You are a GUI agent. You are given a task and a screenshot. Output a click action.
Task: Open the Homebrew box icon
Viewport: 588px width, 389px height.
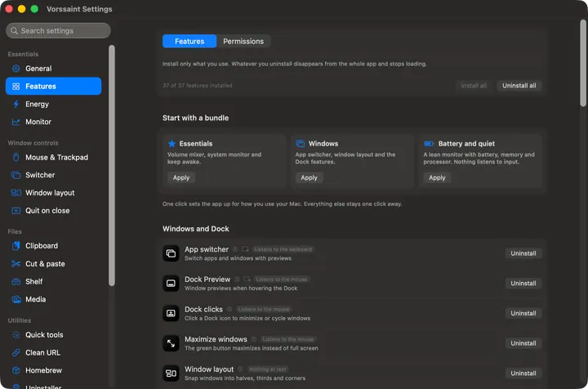tap(16, 370)
